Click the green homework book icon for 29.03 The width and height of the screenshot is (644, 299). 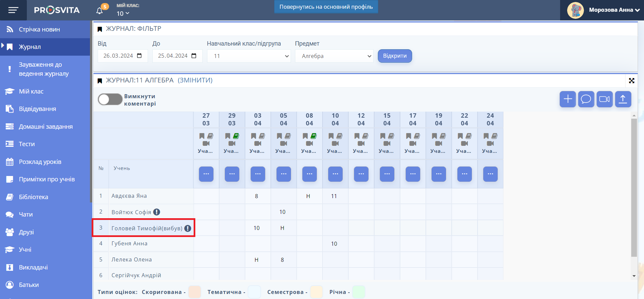tap(236, 136)
